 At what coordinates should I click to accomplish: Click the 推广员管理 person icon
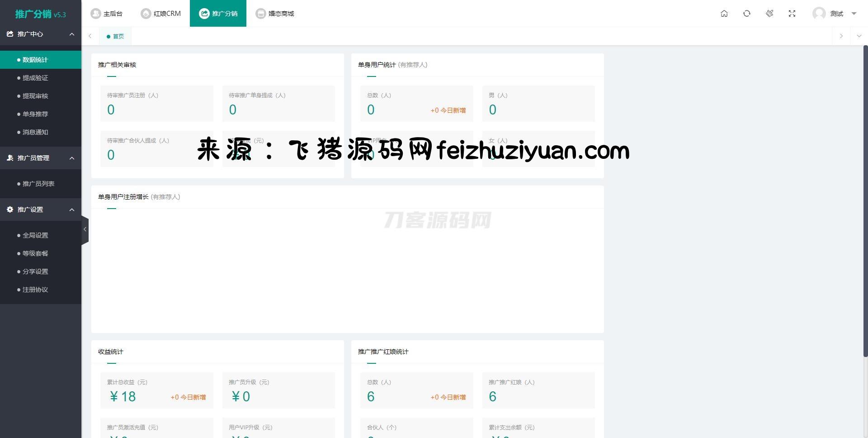coord(10,158)
